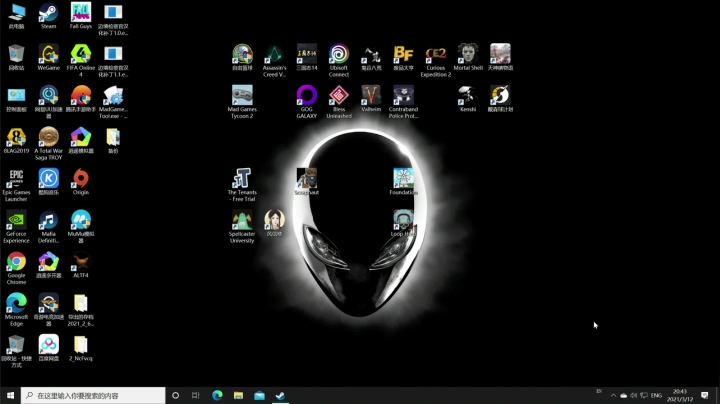Screen dimensions: 720x404
Task: Open the Origin desktop icon
Action: pyautogui.click(x=81, y=182)
